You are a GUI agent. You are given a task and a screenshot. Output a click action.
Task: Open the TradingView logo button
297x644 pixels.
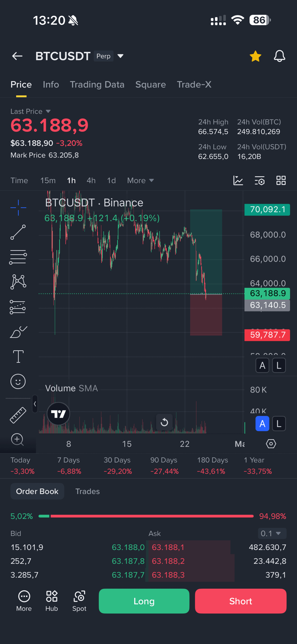(x=58, y=414)
